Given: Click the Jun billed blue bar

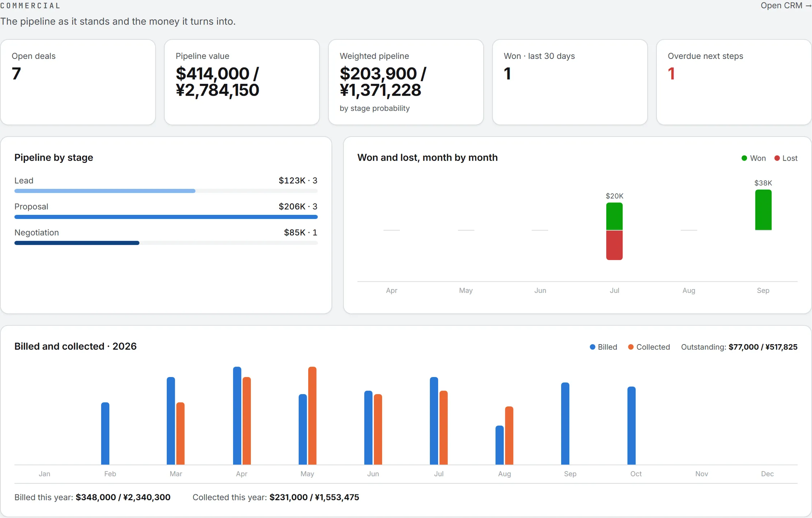Looking at the screenshot, I should tap(368, 428).
